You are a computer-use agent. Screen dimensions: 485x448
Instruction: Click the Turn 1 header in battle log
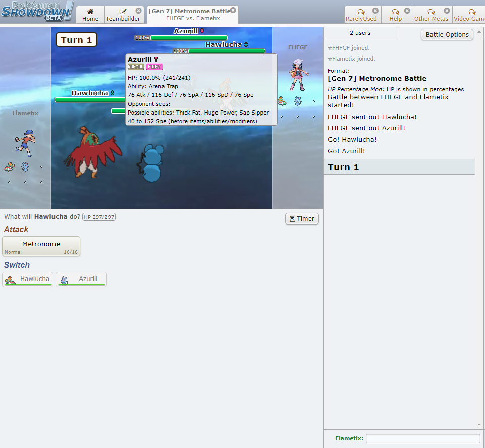pyautogui.click(x=399, y=167)
